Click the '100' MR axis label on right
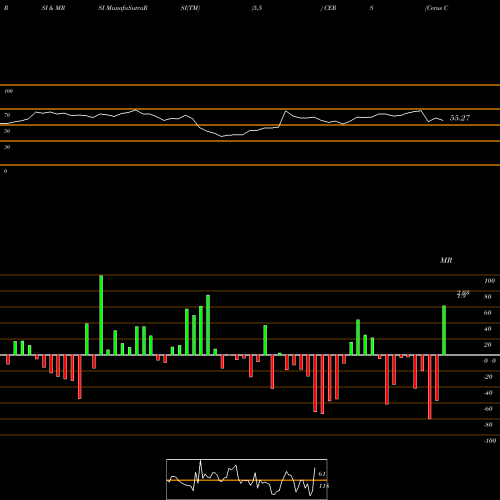The height and width of the screenshot is (500, 500). (x=489, y=281)
